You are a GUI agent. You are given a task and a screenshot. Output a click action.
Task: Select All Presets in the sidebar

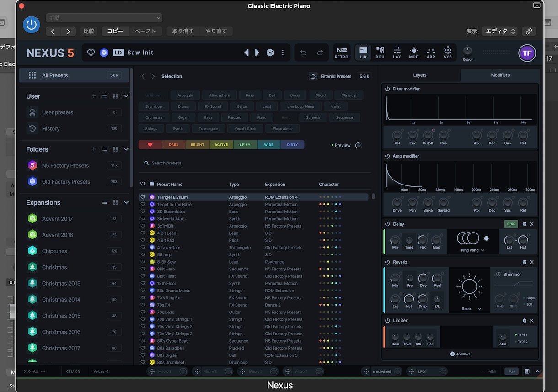click(74, 75)
